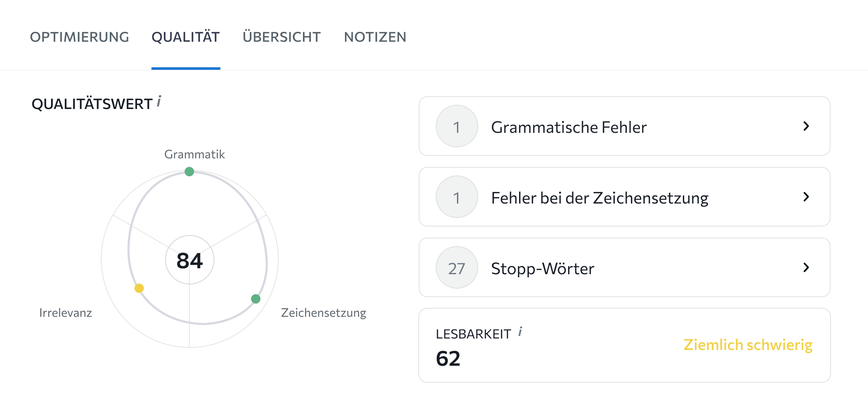Open the Übersicht tab
Viewport: 868px width, 413px height.
pyautogui.click(x=282, y=37)
